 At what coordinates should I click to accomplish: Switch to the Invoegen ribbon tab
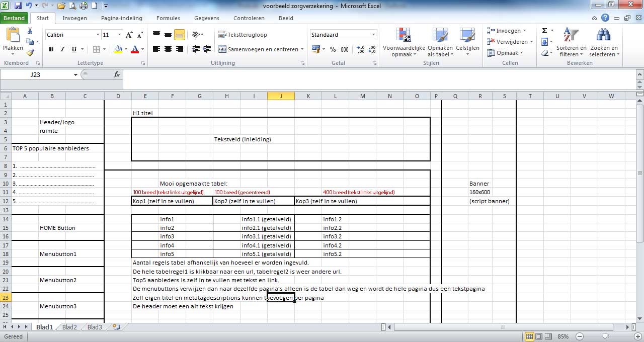click(74, 18)
